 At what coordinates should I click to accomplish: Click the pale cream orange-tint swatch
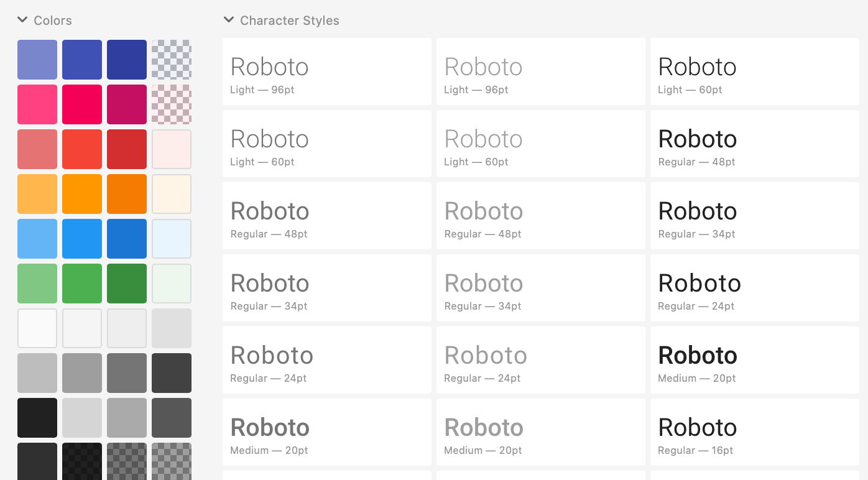(x=172, y=194)
